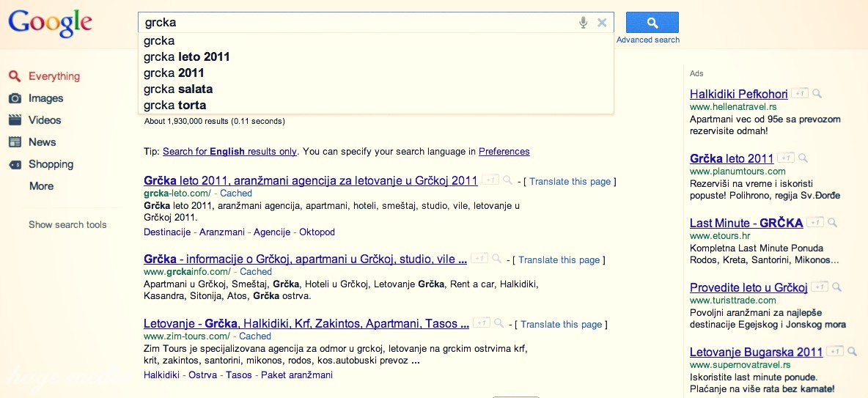868x398 pixels.
Task: Open the Tasos sitelink
Action: [238, 375]
